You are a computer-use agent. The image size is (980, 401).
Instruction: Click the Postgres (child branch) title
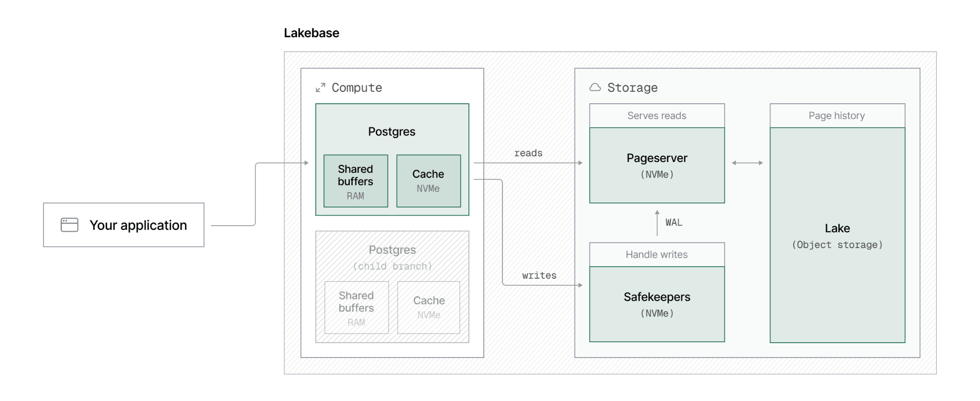pos(392,258)
